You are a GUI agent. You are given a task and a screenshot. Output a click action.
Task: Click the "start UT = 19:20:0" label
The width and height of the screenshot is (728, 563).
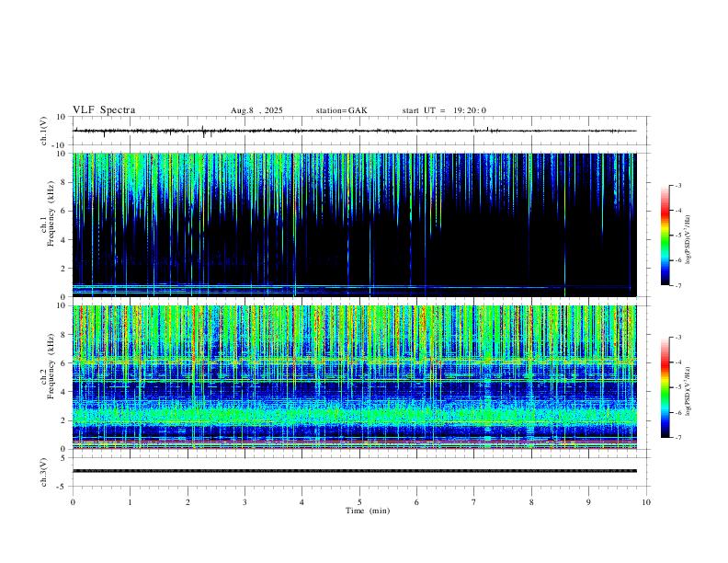point(444,110)
